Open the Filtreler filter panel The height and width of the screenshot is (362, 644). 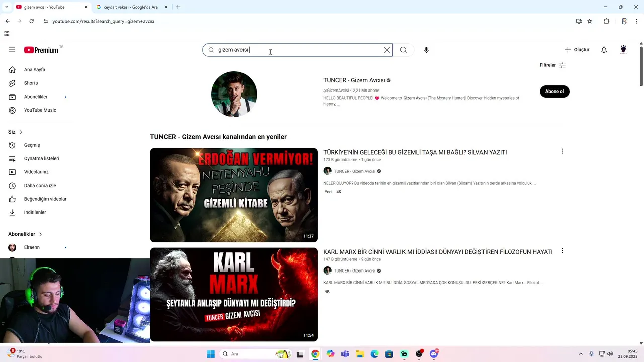(552, 65)
